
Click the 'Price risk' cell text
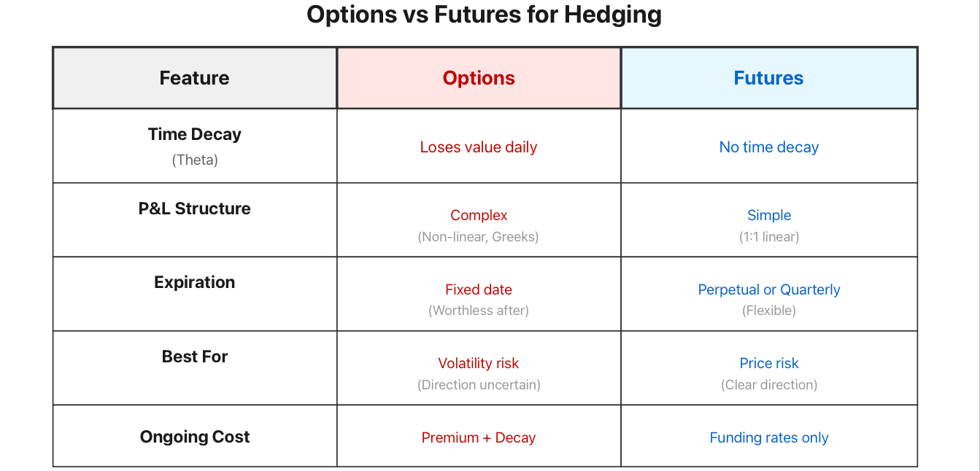pos(769,363)
